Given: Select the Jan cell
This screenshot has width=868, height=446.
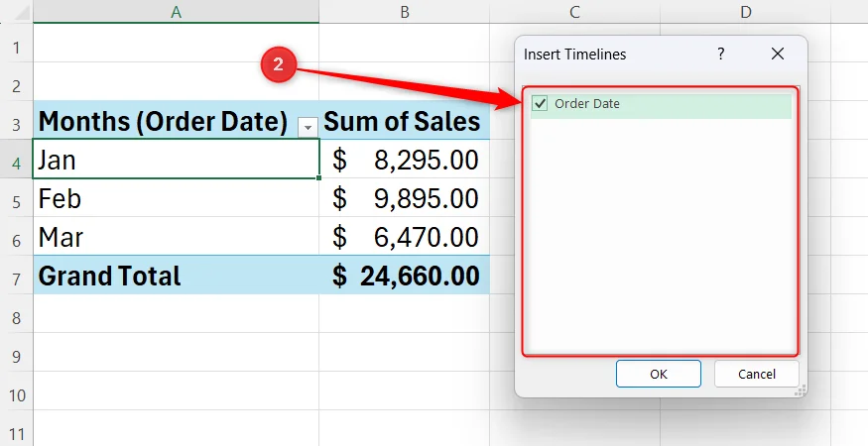Looking at the screenshot, I should [176, 160].
